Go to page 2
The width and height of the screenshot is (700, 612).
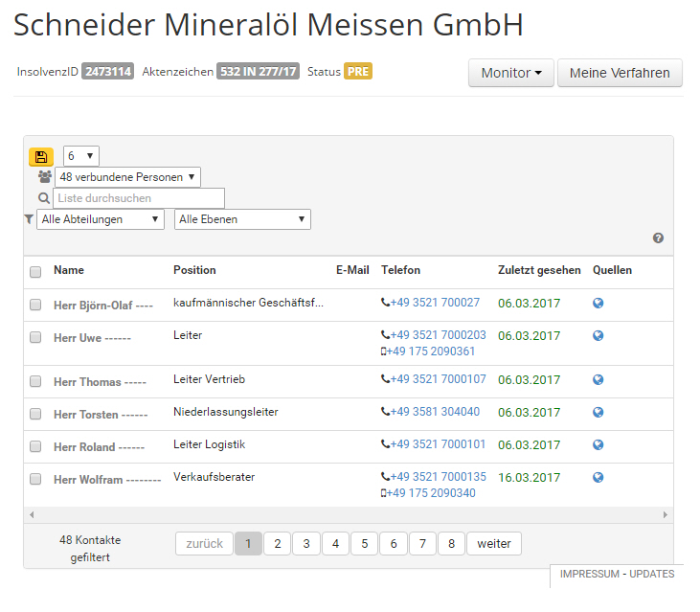click(278, 544)
